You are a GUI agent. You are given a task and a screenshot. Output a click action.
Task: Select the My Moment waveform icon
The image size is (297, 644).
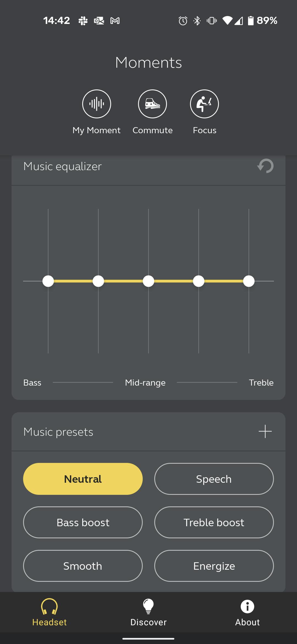coord(97,104)
